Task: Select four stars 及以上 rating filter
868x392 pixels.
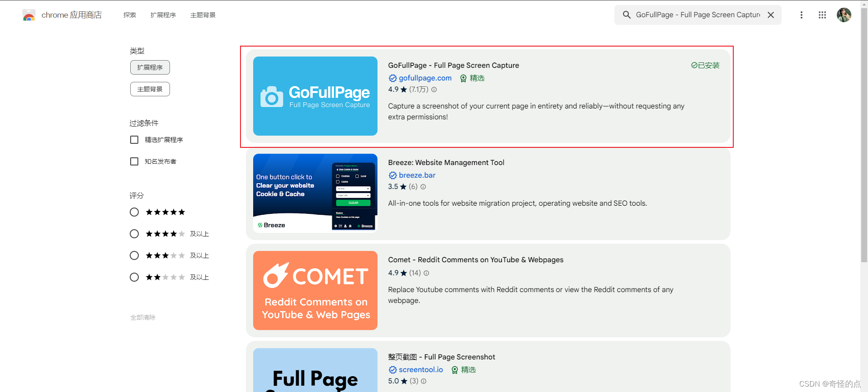Action: pyautogui.click(x=134, y=234)
